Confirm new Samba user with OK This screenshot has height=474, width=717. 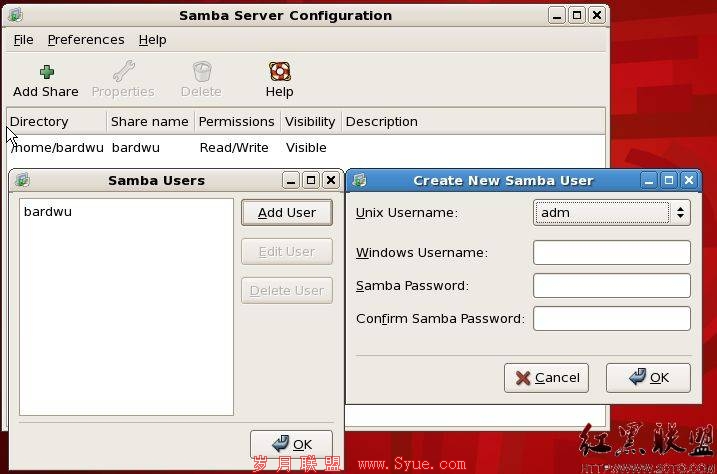tap(648, 378)
